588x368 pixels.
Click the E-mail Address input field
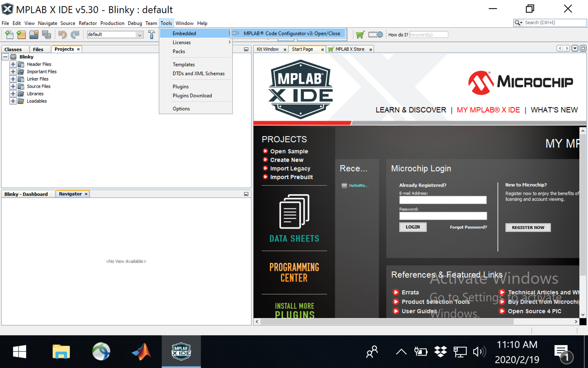[443, 200]
